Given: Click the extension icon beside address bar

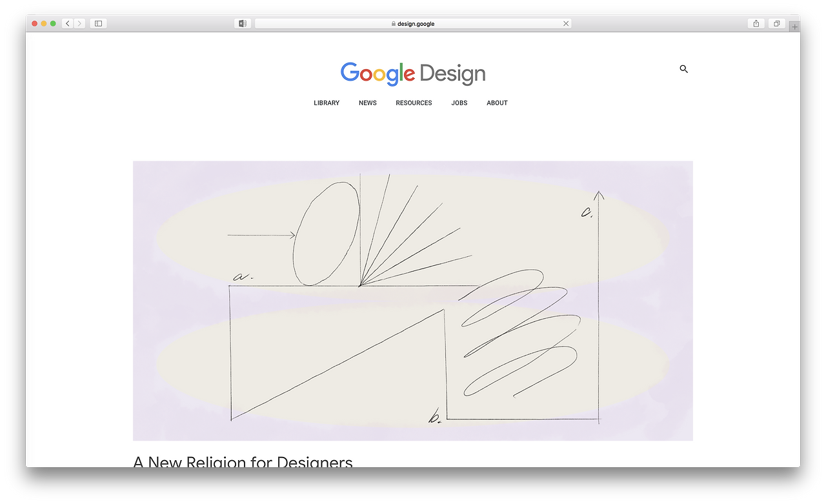Looking at the screenshot, I should [243, 23].
